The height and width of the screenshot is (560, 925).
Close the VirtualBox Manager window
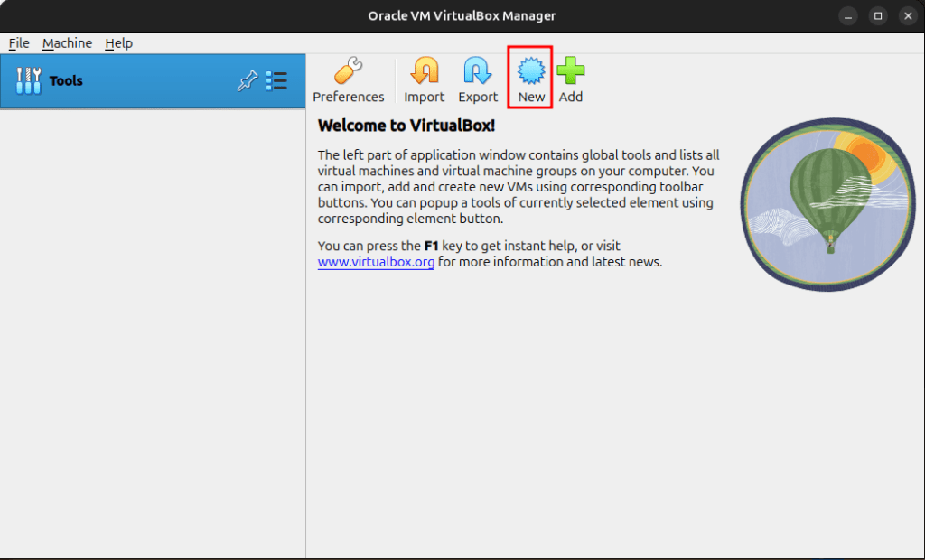906,16
